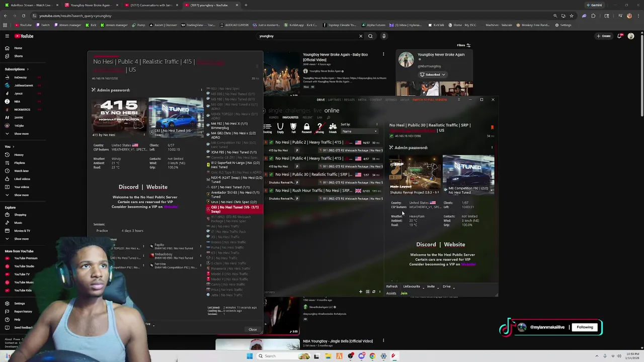Clear the YouTube search box
Image resolution: width=644 pixels, height=362 pixels.
point(360,36)
